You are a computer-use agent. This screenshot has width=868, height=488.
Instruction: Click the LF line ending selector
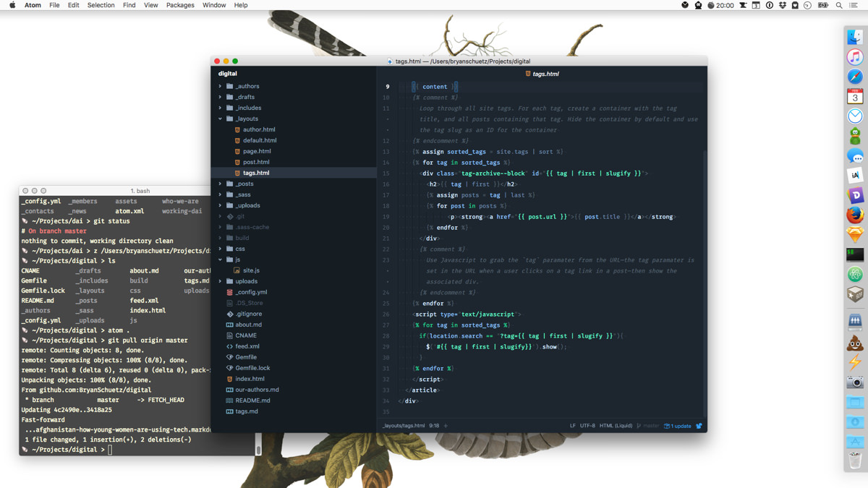click(572, 426)
